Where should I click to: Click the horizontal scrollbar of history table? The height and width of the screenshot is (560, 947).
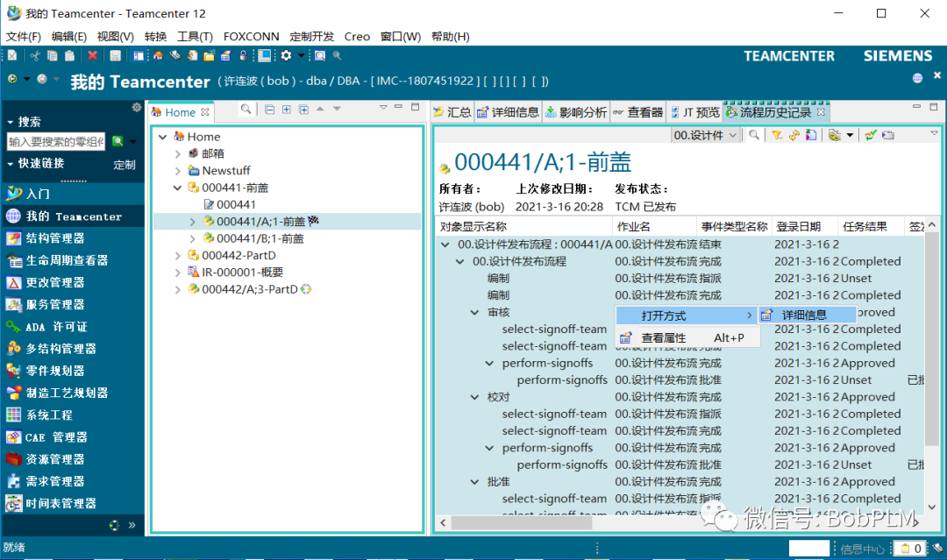click(x=521, y=522)
